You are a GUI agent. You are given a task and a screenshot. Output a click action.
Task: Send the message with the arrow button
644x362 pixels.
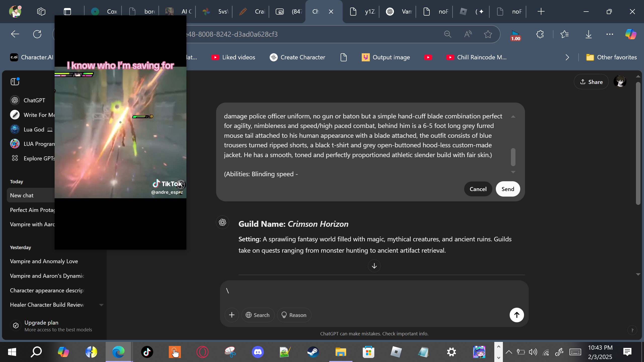(x=517, y=315)
